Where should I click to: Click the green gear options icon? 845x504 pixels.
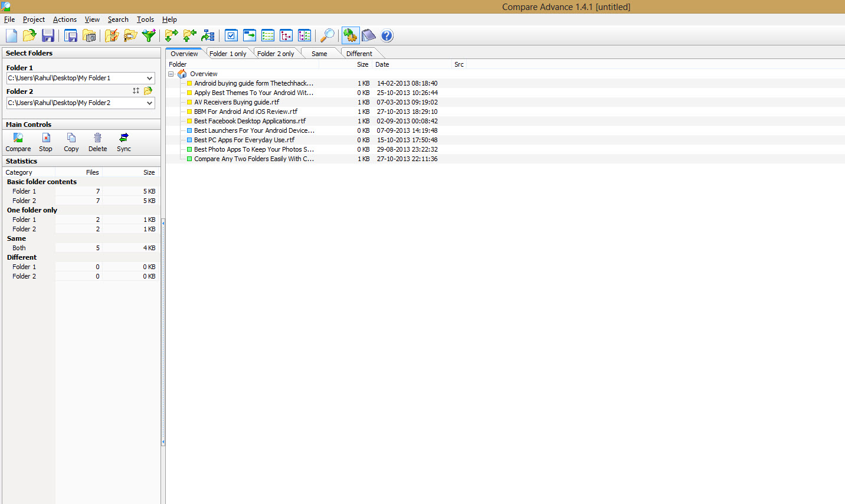coord(351,35)
